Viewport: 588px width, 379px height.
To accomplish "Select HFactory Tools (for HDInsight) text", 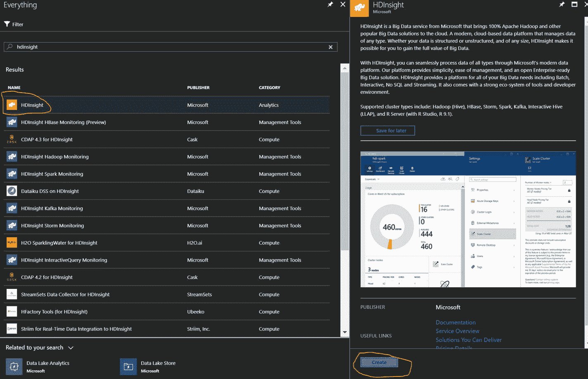I will point(54,312).
